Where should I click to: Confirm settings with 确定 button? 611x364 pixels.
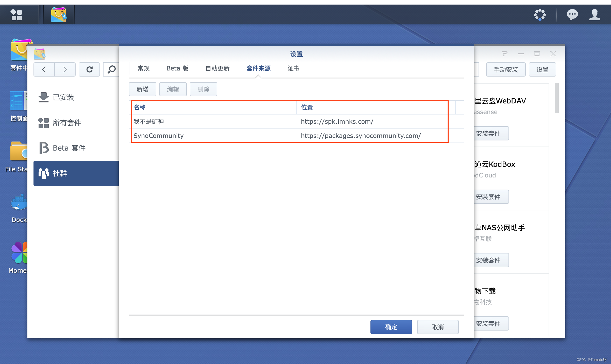[x=391, y=327]
